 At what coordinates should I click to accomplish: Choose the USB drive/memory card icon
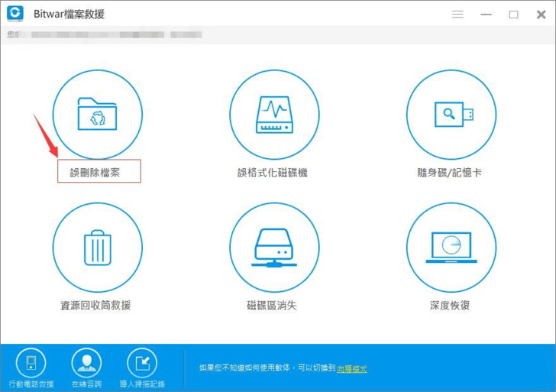451,115
